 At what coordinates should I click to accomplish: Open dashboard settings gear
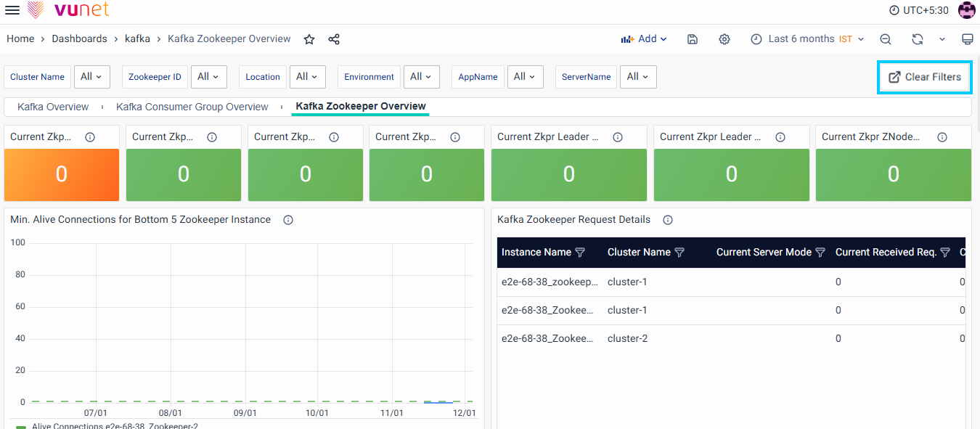[x=724, y=39]
